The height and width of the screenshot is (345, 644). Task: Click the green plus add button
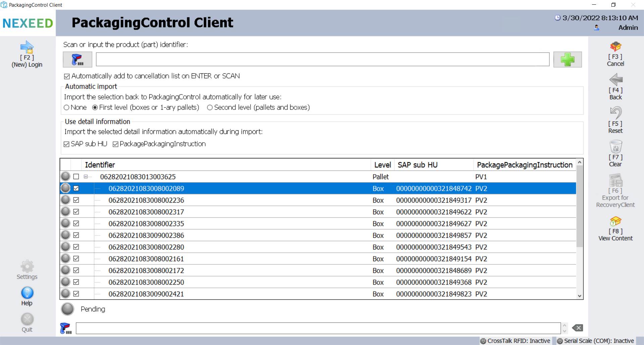click(x=567, y=60)
